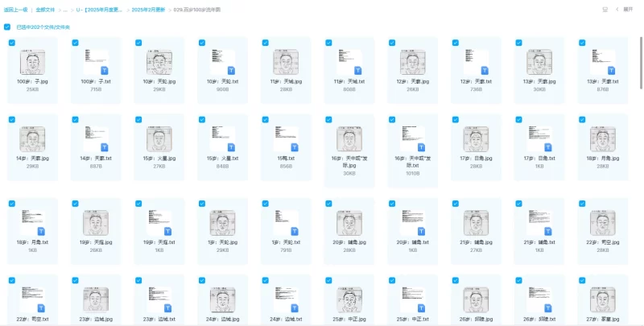This screenshot has width=644, height=326.
Task: Open the 17岁：日角.jpg face thumbnail
Action: [476, 138]
